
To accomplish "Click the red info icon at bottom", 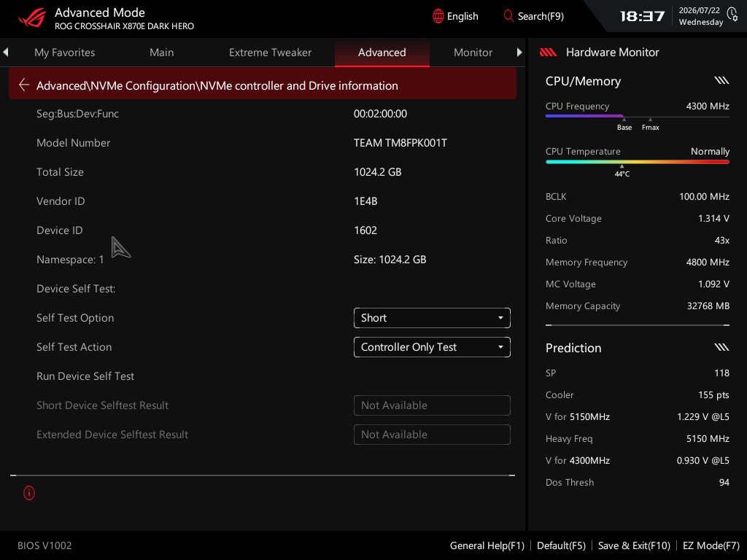I will point(29,493).
